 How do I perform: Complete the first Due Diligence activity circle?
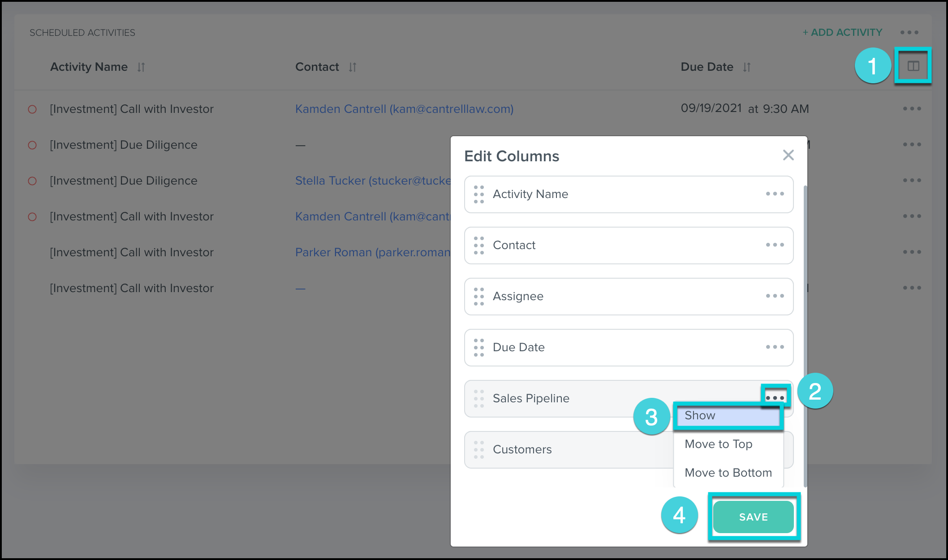tap(32, 145)
